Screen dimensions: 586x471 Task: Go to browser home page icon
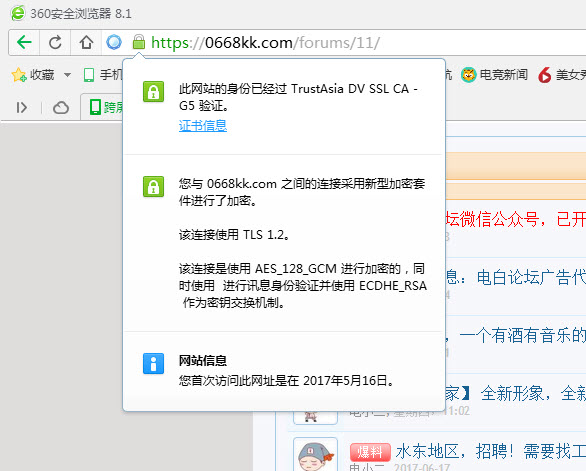tap(86, 42)
